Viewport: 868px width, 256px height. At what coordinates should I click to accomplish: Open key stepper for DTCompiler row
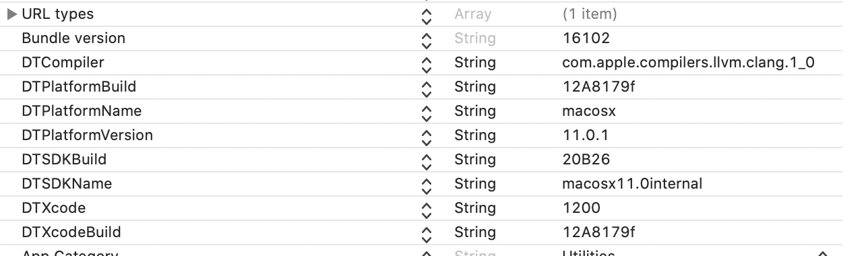pyautogui.click(x=425, y=63)
